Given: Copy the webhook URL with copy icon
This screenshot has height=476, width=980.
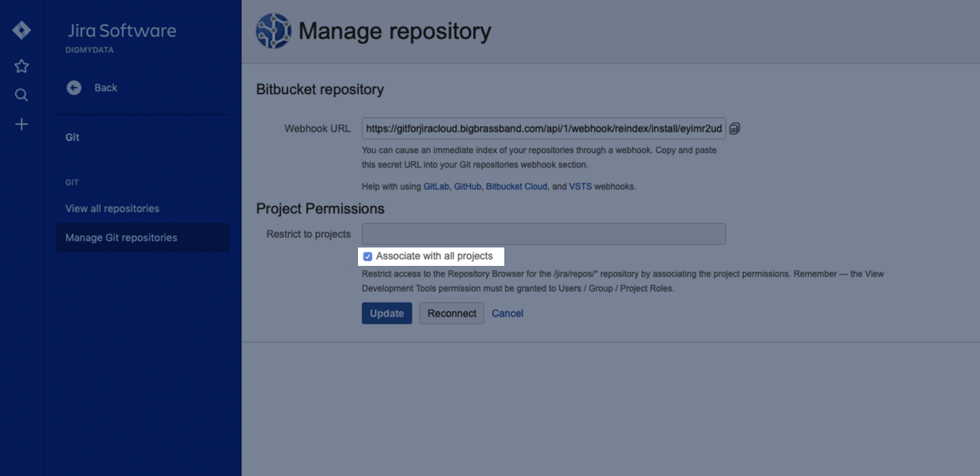Looking at the screenshot, I should coord(734,129).
